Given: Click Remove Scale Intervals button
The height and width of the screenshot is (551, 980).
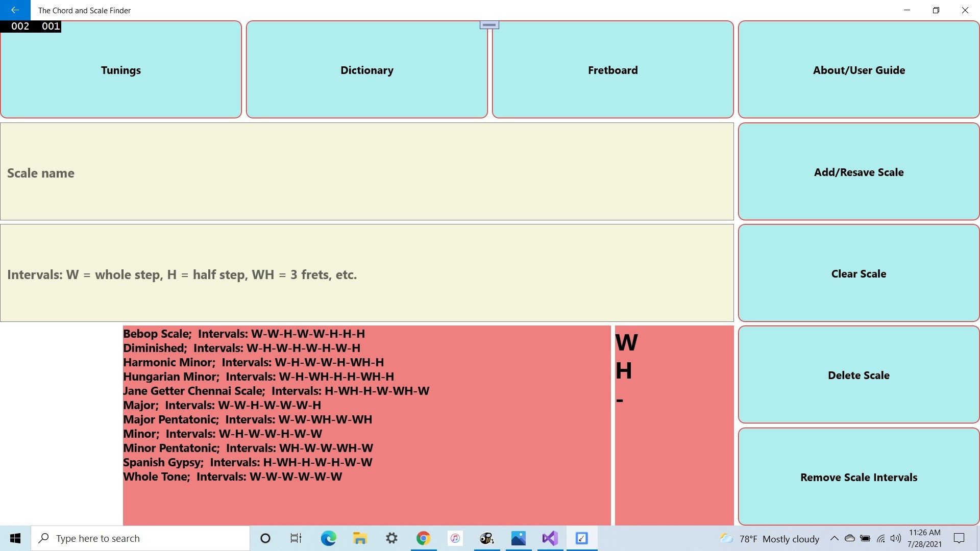Looking at the screenshot, I should (859, 477).
